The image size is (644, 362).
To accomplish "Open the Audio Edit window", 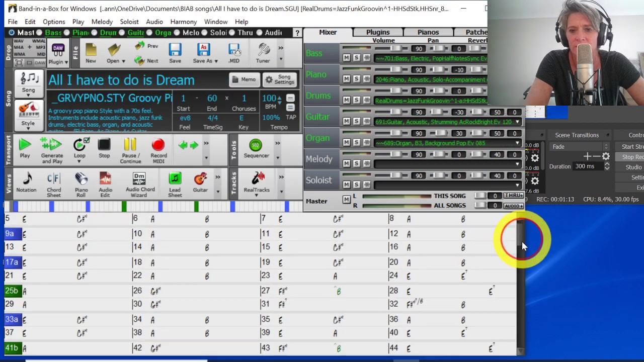I will (x=105, y=185).
